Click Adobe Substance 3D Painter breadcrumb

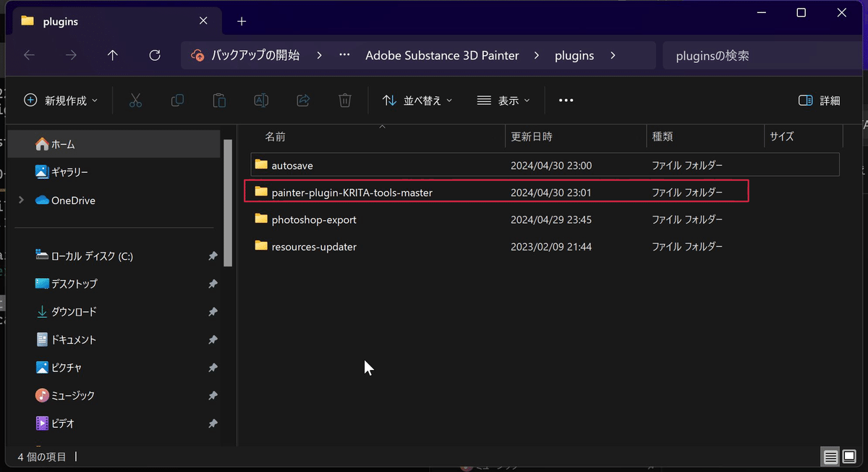(x=442, y=55)
